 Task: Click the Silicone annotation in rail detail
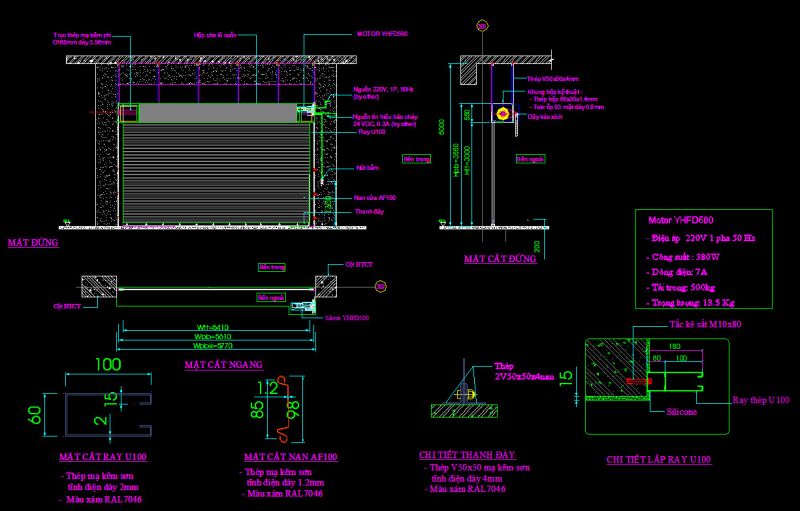[682, 412]
